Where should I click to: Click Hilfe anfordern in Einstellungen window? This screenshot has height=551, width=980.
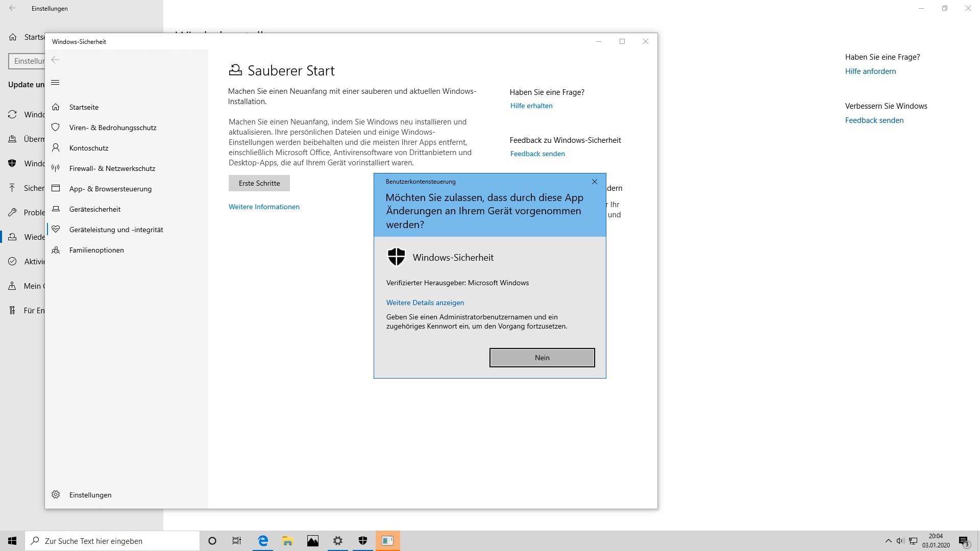point(870,71)
